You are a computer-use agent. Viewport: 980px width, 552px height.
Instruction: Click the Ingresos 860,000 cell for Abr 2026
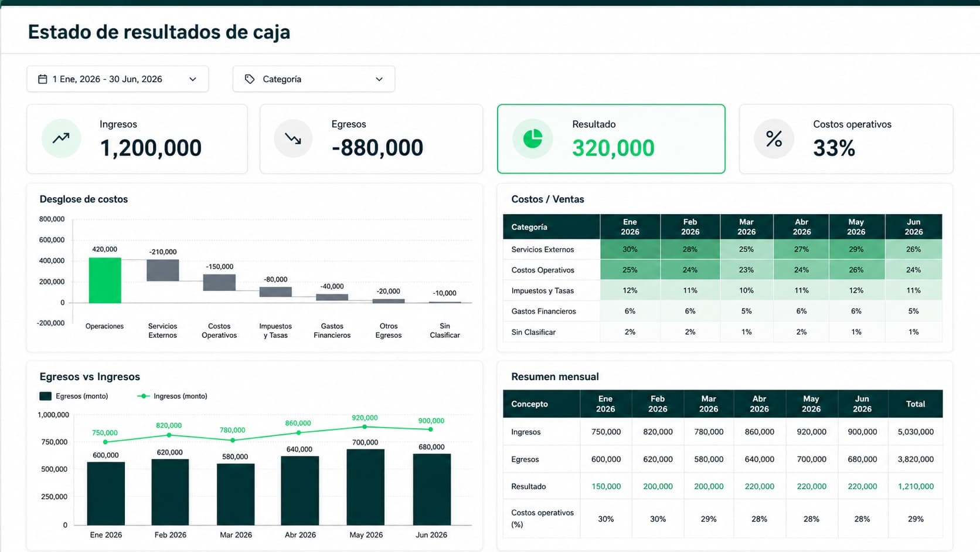(x=760, y=432)
